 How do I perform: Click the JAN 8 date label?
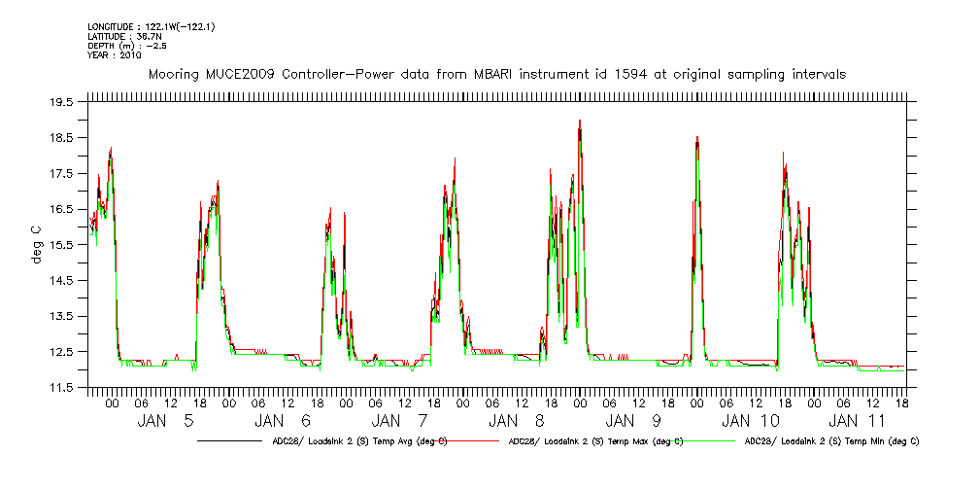517,421
